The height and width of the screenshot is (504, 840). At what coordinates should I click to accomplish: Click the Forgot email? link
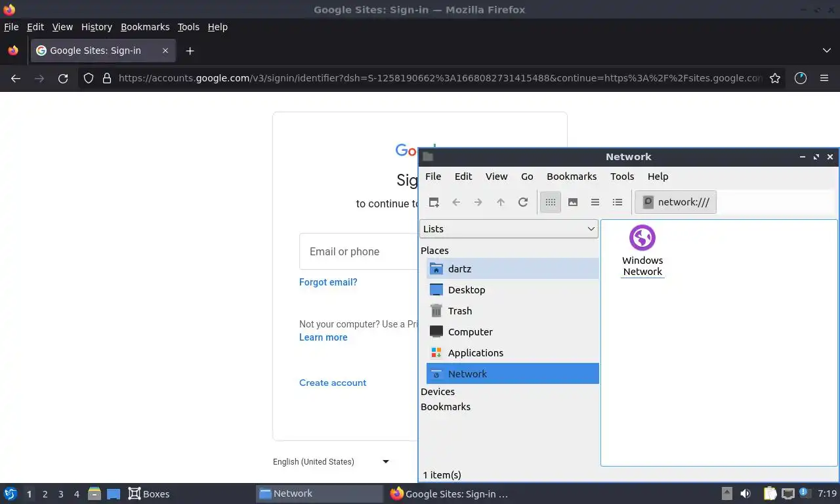click(328, 282)
